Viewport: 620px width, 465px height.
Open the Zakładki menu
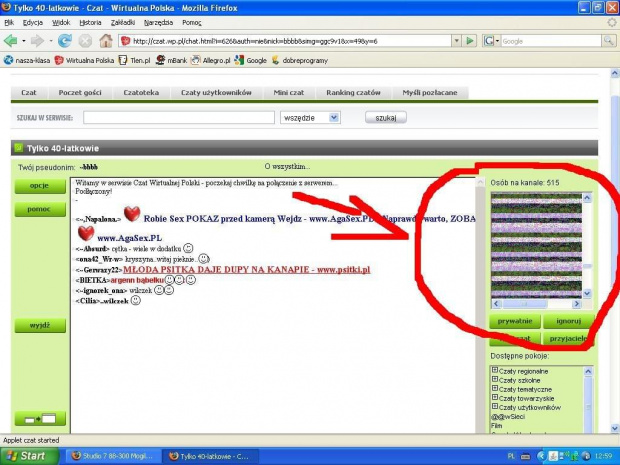[123, 23]
